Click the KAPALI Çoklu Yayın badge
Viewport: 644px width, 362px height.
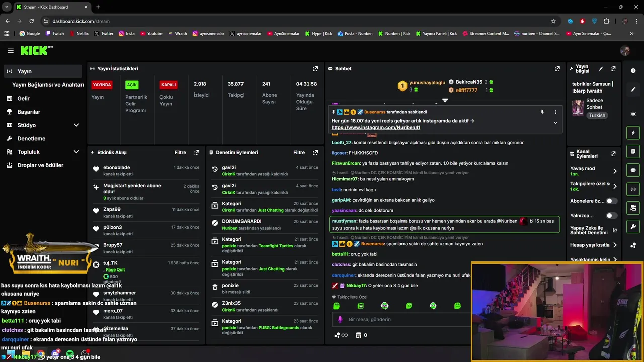click(x=168, y=85)
